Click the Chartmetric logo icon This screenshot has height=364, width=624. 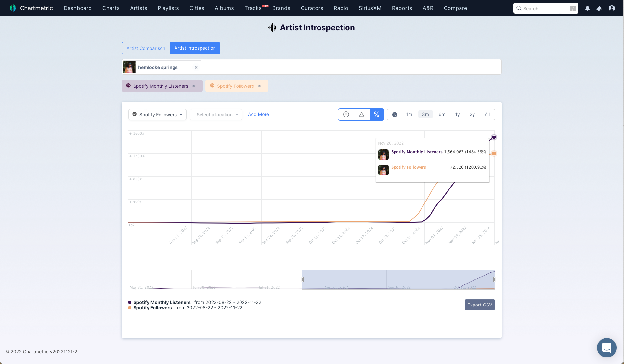(x=13, y=8)
